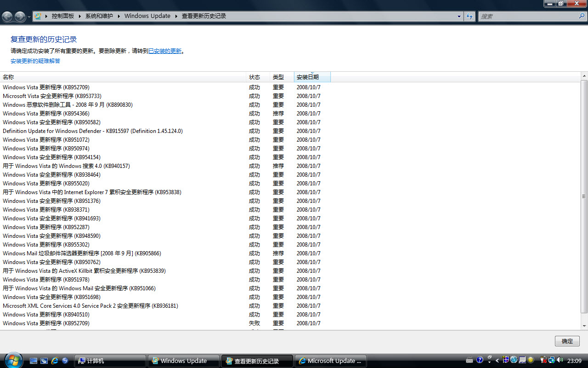Expand arrow after 控制面板 breadcrumb

click(80, 16)
